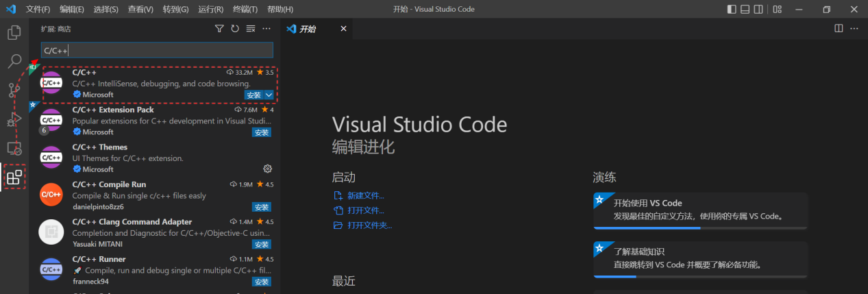Click the star badge on 了解基础知识 card
This screenshot has height=294, width=868.
click(599, 248)
